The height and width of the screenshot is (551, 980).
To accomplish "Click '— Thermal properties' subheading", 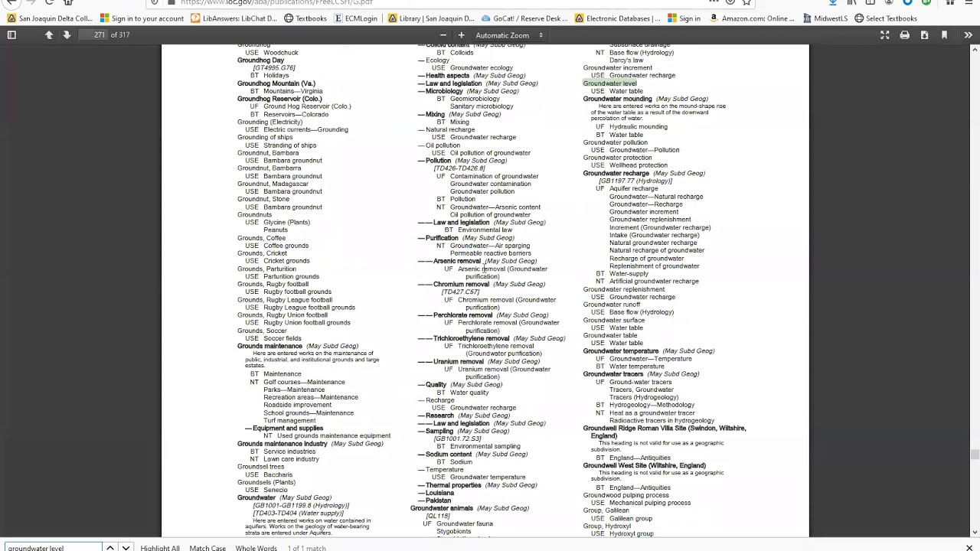I will (x=449, y=485).
